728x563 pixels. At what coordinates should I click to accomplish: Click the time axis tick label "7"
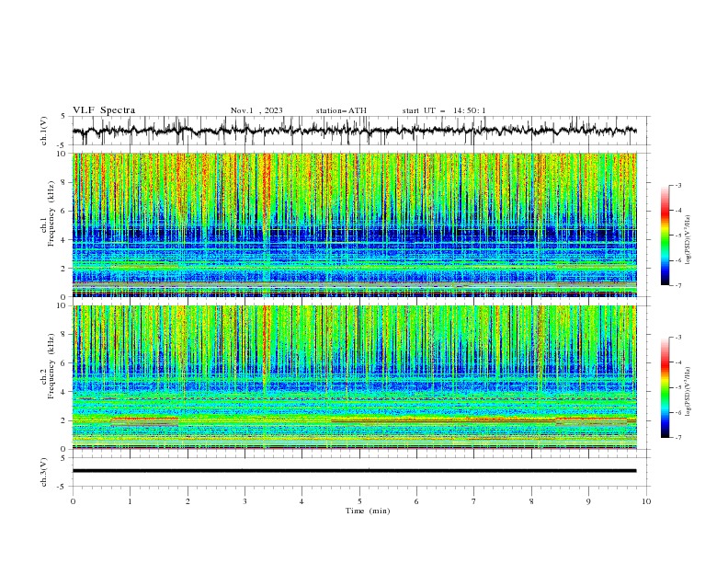(x=474, y=501)
